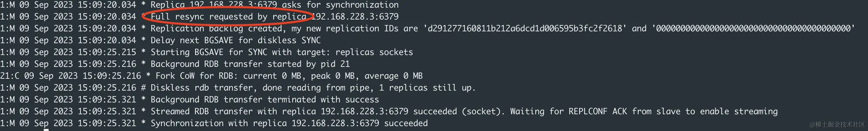Viewport: 868px width, 131px height.
Task: Click the "21:C" process prefix
Action: 9,76
